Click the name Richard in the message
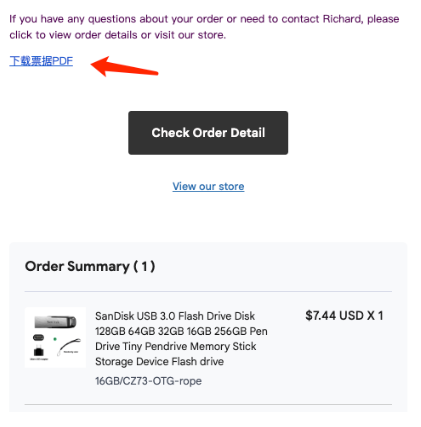The image size is (421, 427). click(341, 19)
